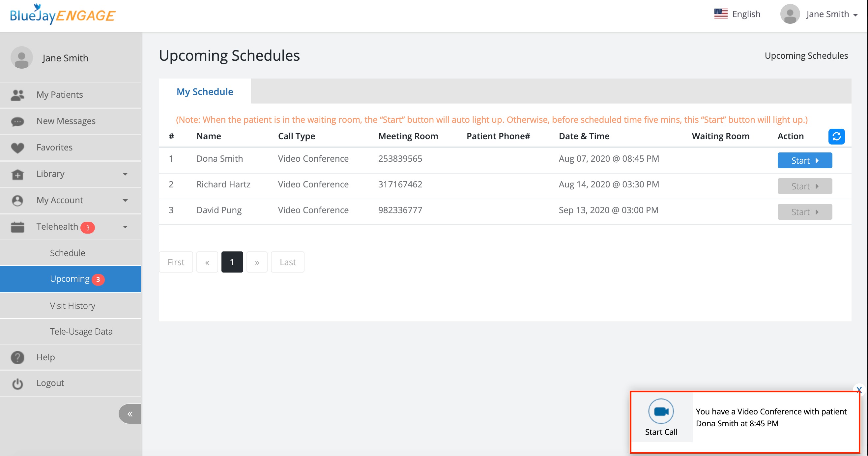Click the Logout power icon
Image resolution: width=868 pixels, height=456 pixels.
tap(17, 383)
